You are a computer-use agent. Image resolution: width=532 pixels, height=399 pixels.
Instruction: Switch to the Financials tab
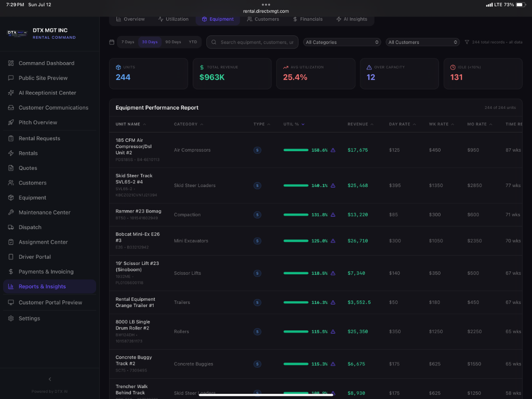pos(308,19)
